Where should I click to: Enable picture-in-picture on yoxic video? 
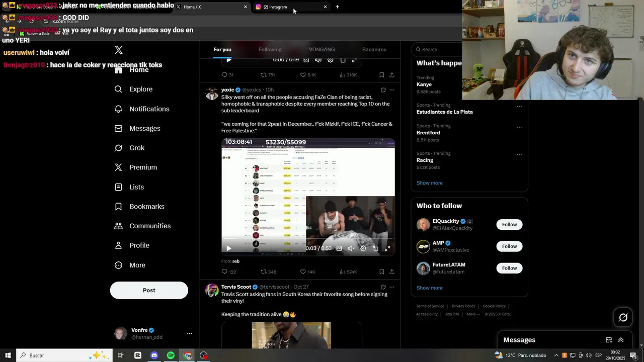pos(375,248)
